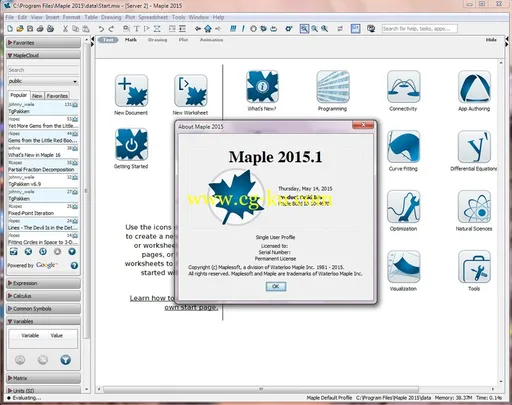The image size is (512, 405).
Task: Click the Value column header
Action: 57,335
